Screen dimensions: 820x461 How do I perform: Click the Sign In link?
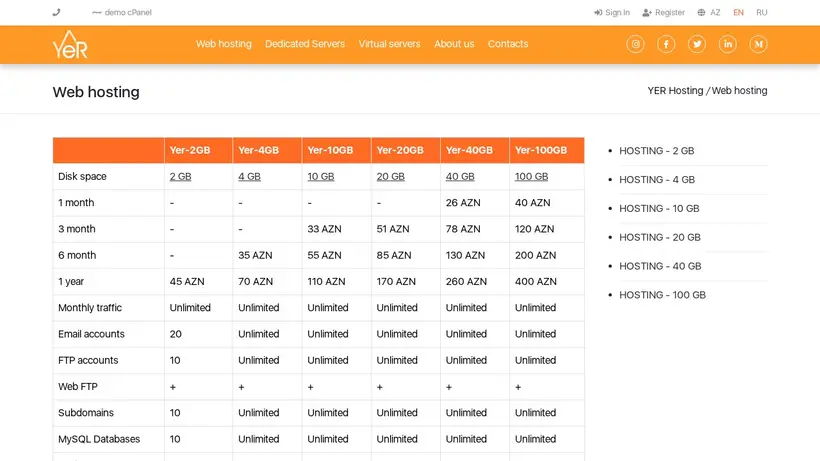tap(612, 13)
